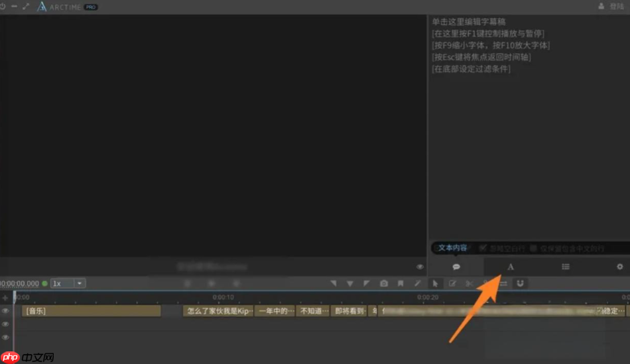Viewport: 630px width, 364px height.
Task: Toggle the ignore blank lines checkbox
Action: [483, 248]
